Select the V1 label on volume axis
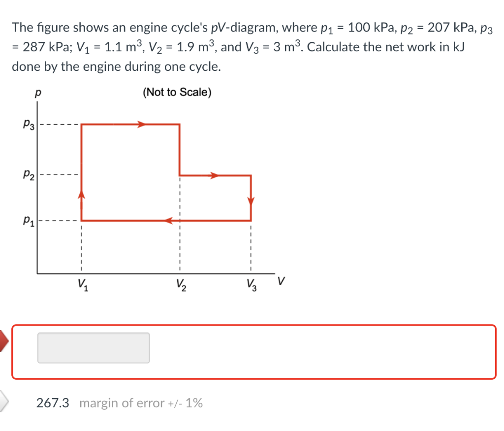The image size is (504, 431). click(x=82, y=284)
